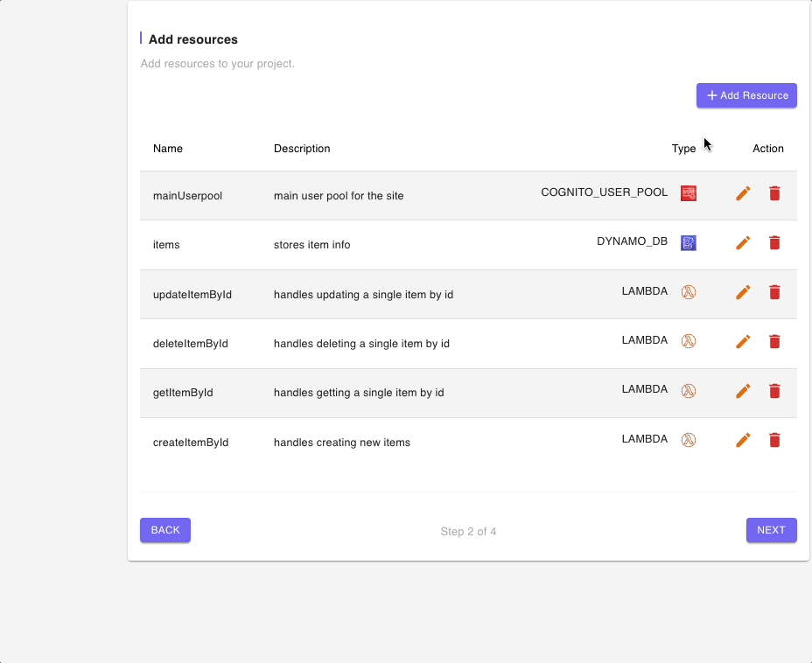Proceed with the NEXT button
The width and height of the screenshot is (812, 663).
click(x=771, y=530)
